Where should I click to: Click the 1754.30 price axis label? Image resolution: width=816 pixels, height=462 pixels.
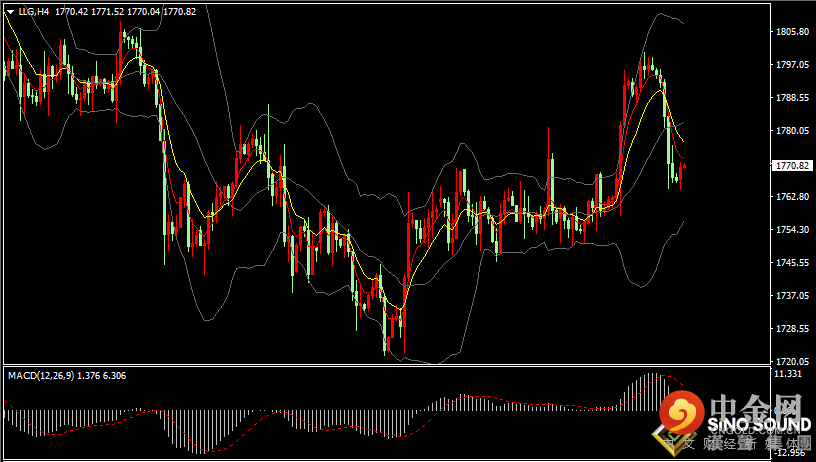coord(792,229)
